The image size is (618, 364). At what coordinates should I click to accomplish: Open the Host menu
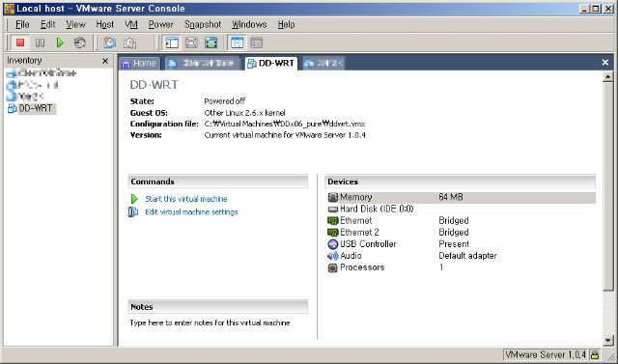click(x=105, y=24)
